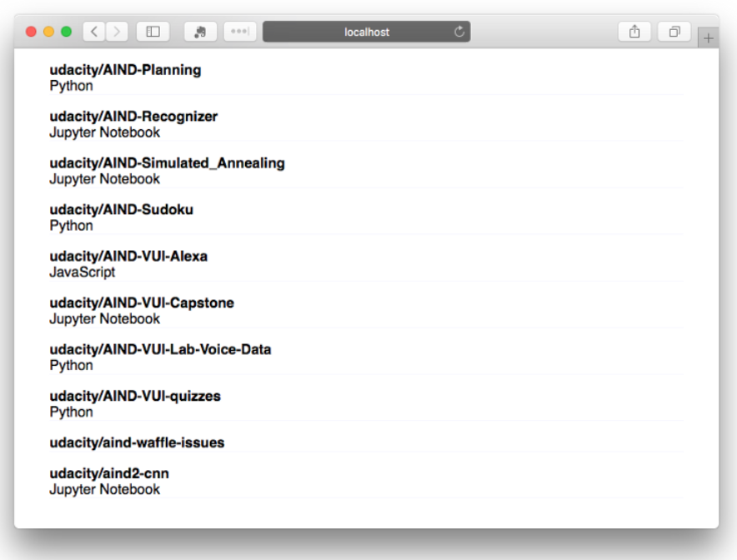Close the window with the red button
This screenshot has width=737, height=560.
point(31,32)
